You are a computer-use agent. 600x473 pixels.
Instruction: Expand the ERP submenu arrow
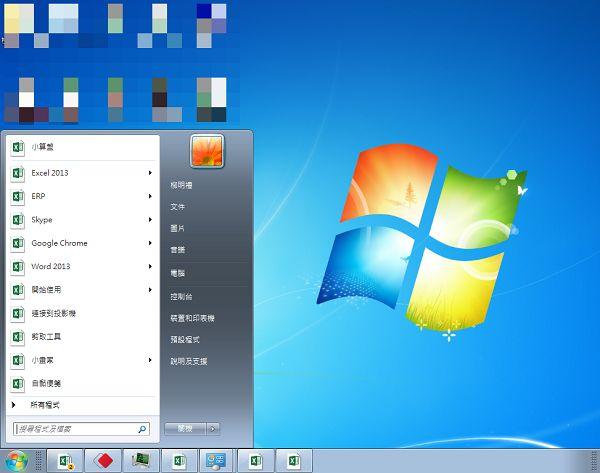[150, 196]
